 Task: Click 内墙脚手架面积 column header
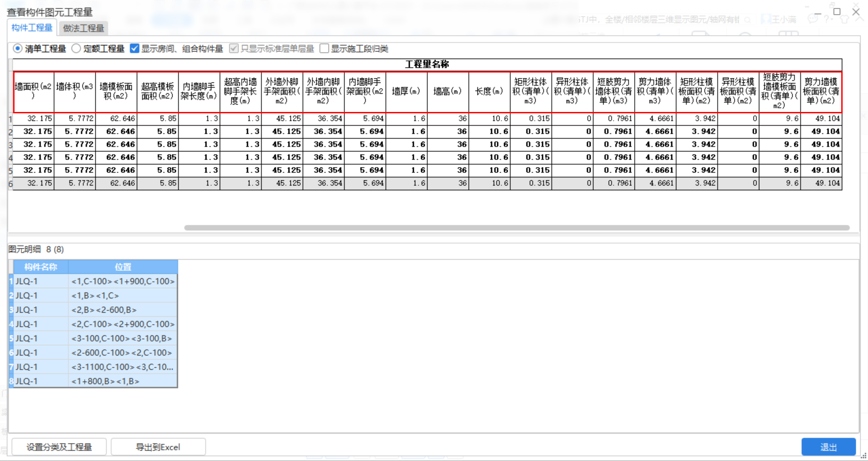365,92
